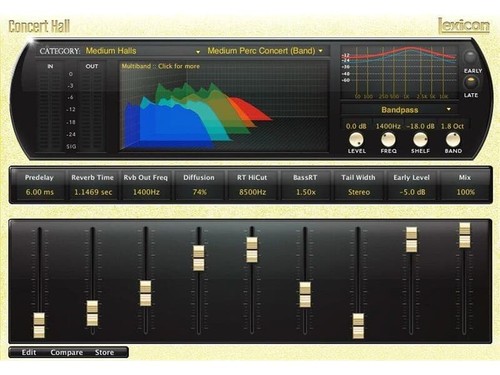Click the SHELF knob
Screen dimensions: 500x375
[420, 139]
